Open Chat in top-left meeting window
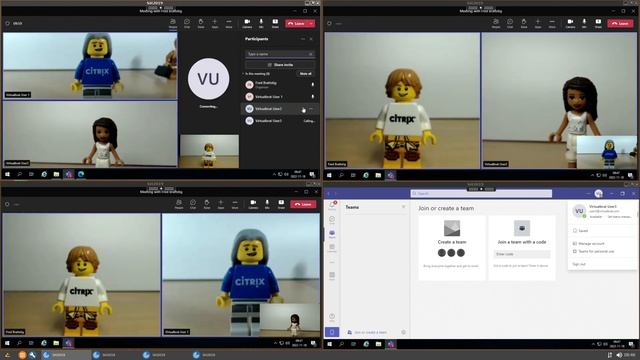Image resolution: width=640 pixels, height=360 pixels. (187, 23)
